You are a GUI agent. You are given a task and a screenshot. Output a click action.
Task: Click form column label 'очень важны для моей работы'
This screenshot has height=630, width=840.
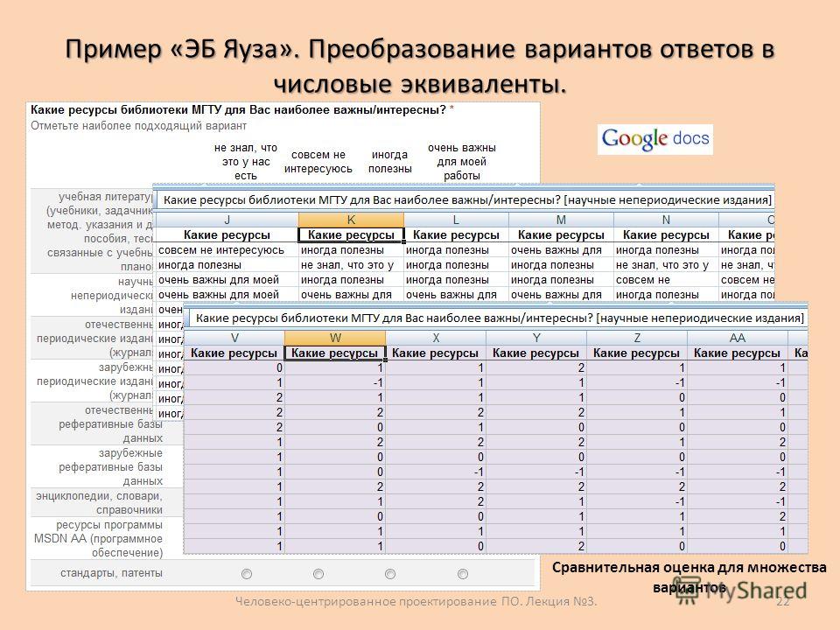coord(462,161)
